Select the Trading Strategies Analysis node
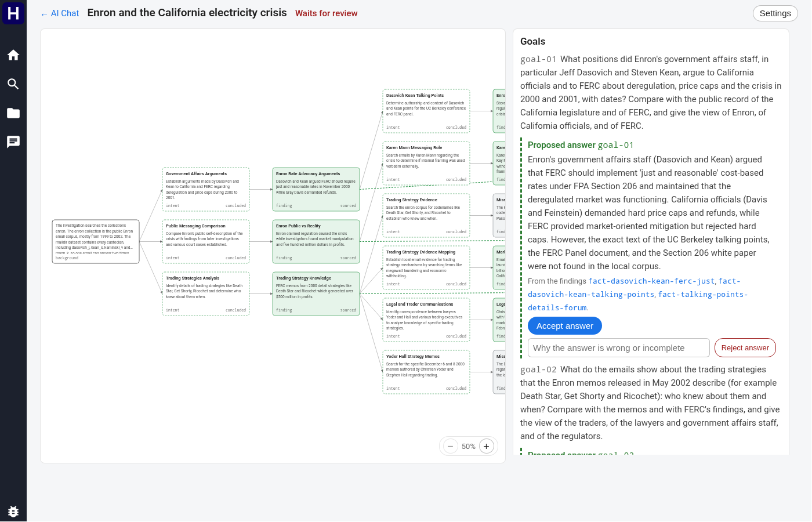This screenshot has width=812, height=522. (x=206, y=294)
